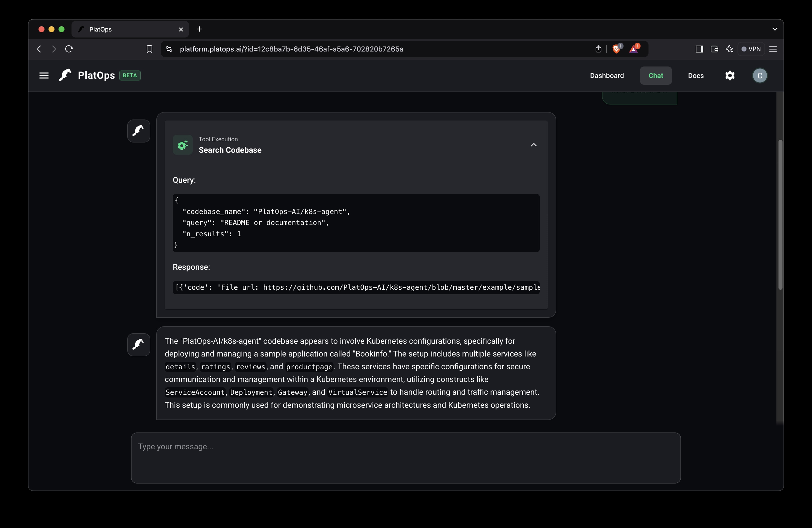Click the inline code "details"
The height and width of the screenshot is (528, 812).
180,367
